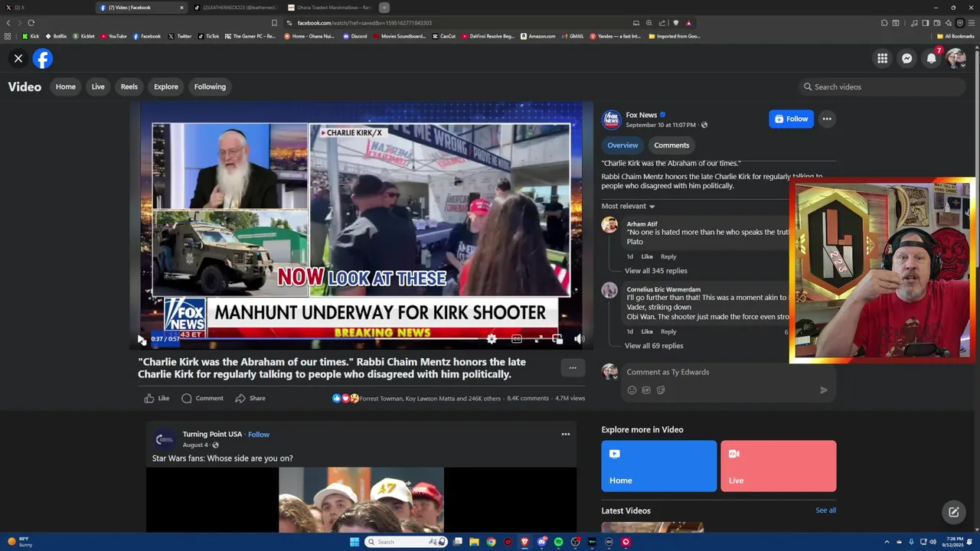Click the Windows taskbar Search box
The height and width of the screenshot is (551, 980).
(406, 542)
